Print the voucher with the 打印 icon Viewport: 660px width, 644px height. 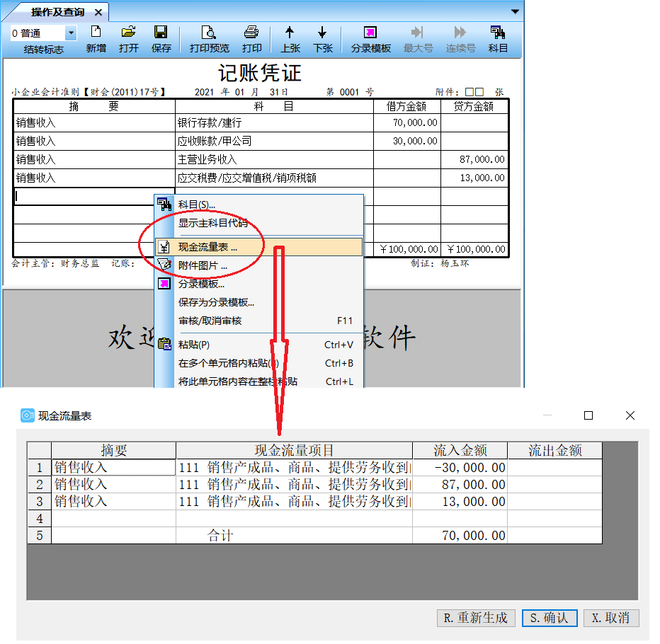(x=251, y=38)
